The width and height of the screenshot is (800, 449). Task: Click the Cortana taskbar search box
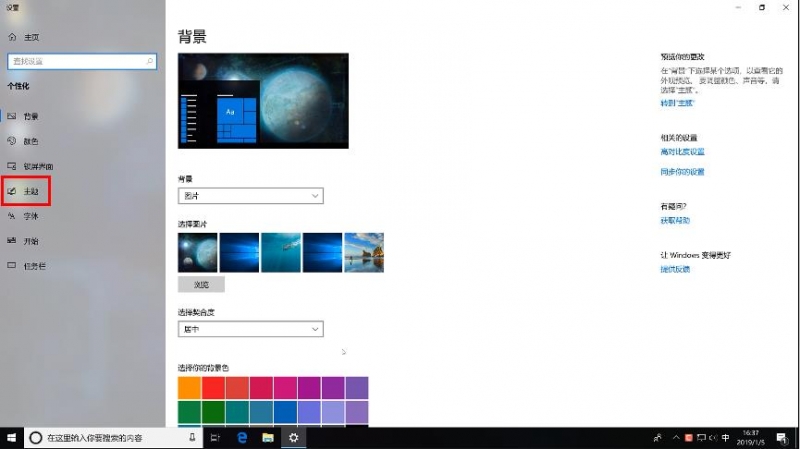pyautogui.click(x=113, y=438)
